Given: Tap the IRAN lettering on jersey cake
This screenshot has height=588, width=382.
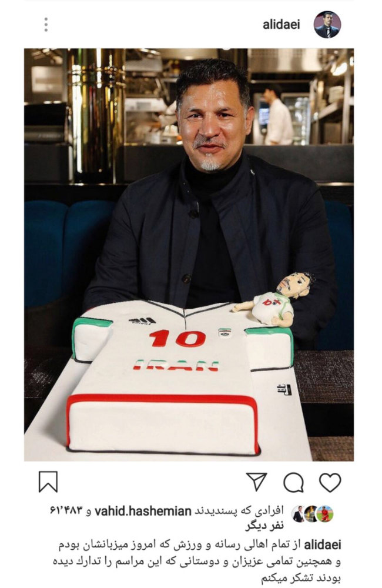Looking at the screenshot, I should [176, 365].
